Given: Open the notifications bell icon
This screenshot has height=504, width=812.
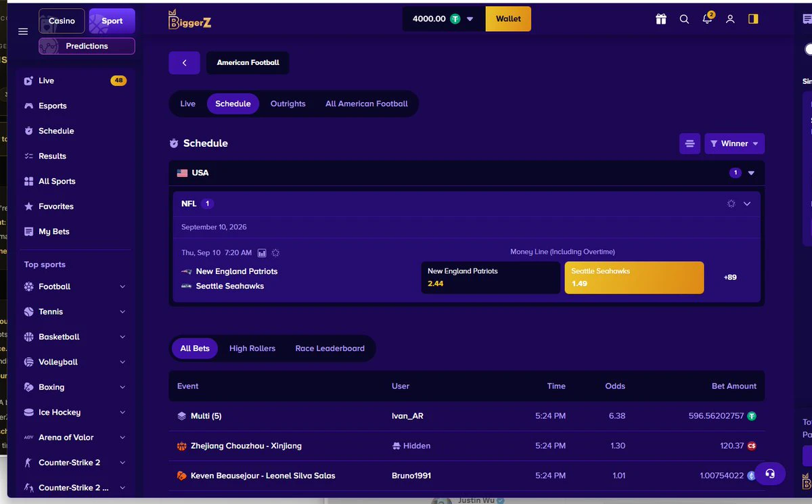Looking at the screenshot, I should click(708, 18).
